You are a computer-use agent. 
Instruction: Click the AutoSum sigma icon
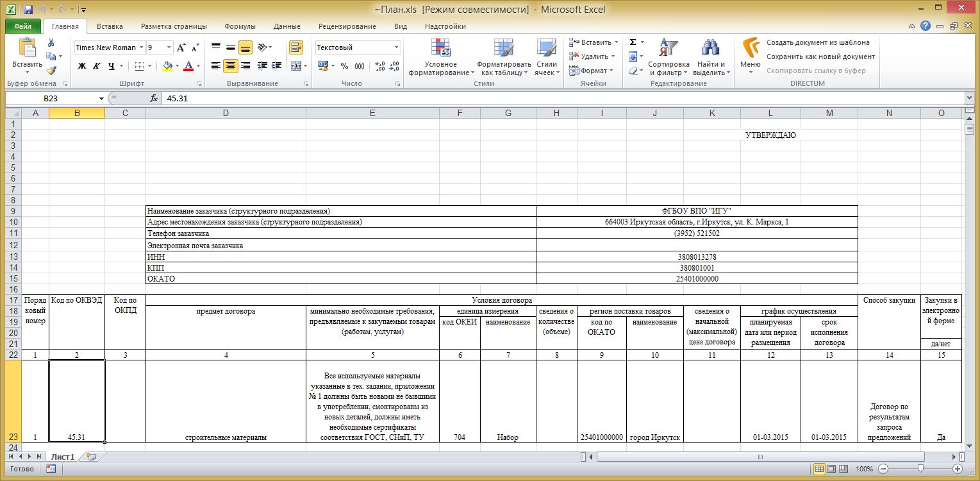coord(633,42)
